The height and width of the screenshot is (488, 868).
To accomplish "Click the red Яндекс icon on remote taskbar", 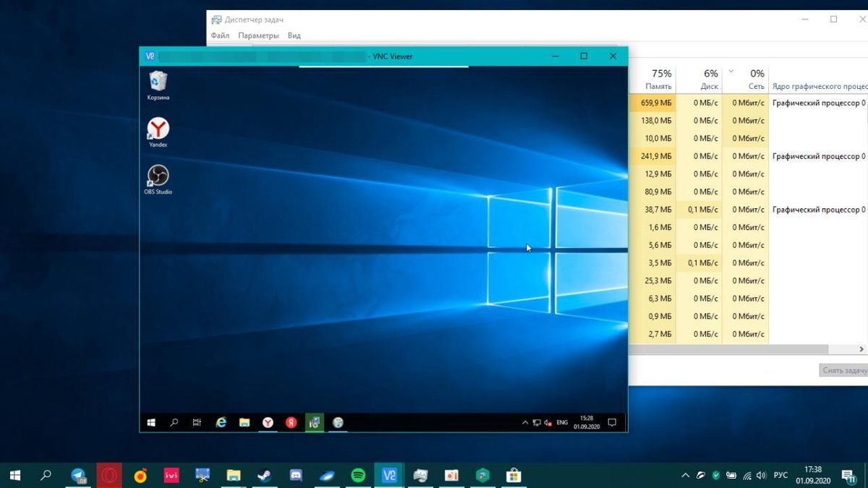I will point(291,423).
